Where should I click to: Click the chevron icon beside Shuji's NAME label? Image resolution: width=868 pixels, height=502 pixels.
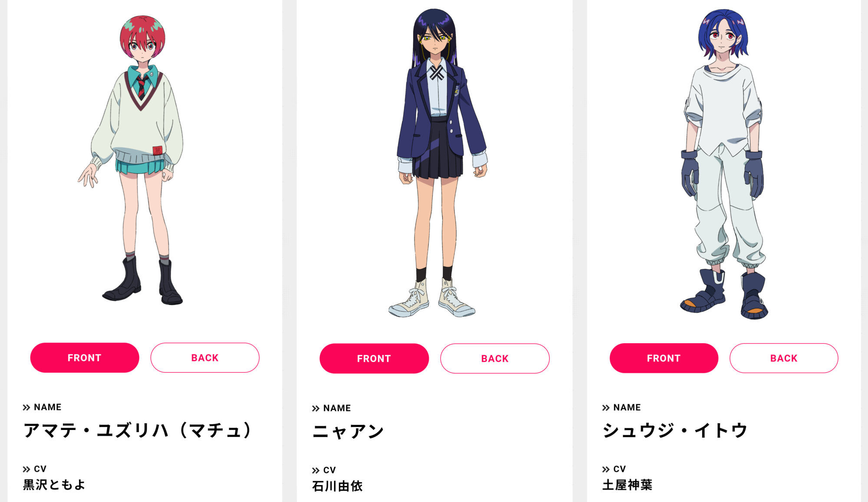[606, 408]
